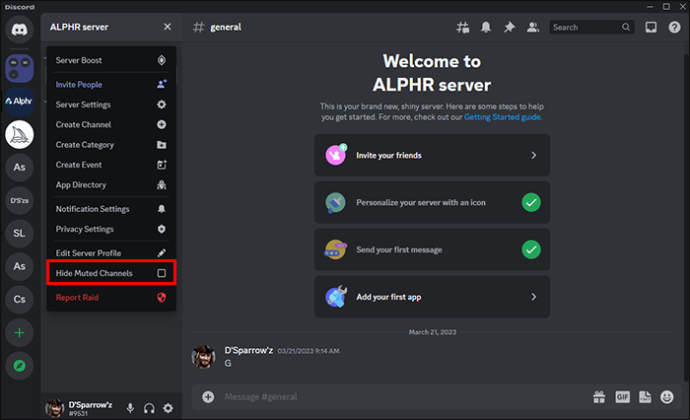Open Server Settings from menu
690x420 pixels.
(111, 105)
